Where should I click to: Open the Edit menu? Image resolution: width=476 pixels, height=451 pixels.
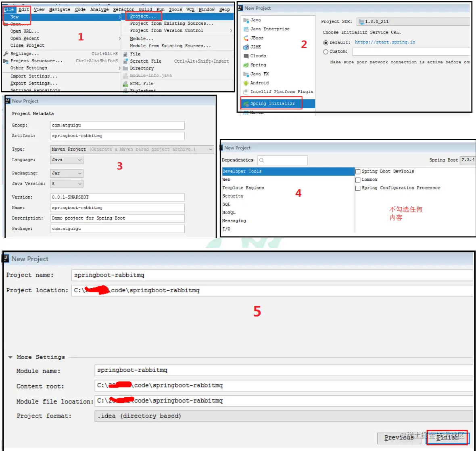pos(24,9)
